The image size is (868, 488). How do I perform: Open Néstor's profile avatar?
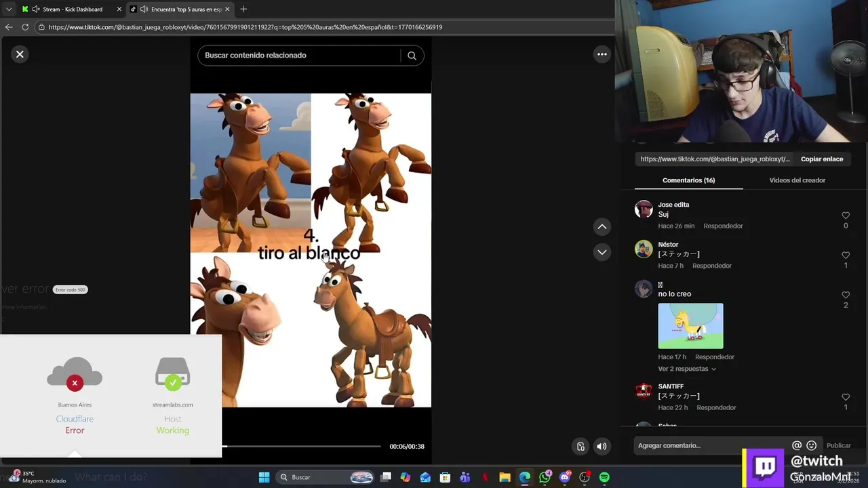[644, 249]
